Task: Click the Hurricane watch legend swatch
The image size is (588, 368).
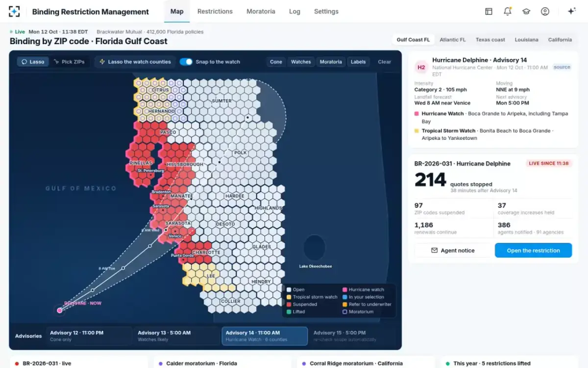Action: (x=345, y=289)
